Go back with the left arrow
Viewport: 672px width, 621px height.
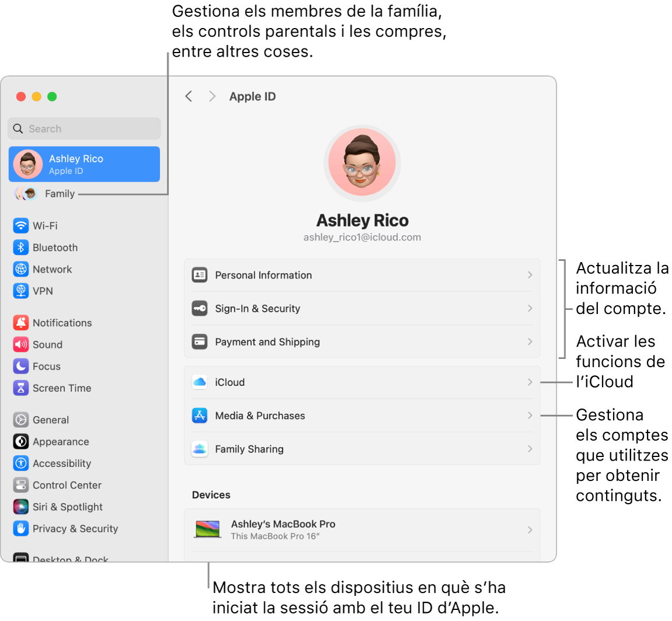[189, 96]
